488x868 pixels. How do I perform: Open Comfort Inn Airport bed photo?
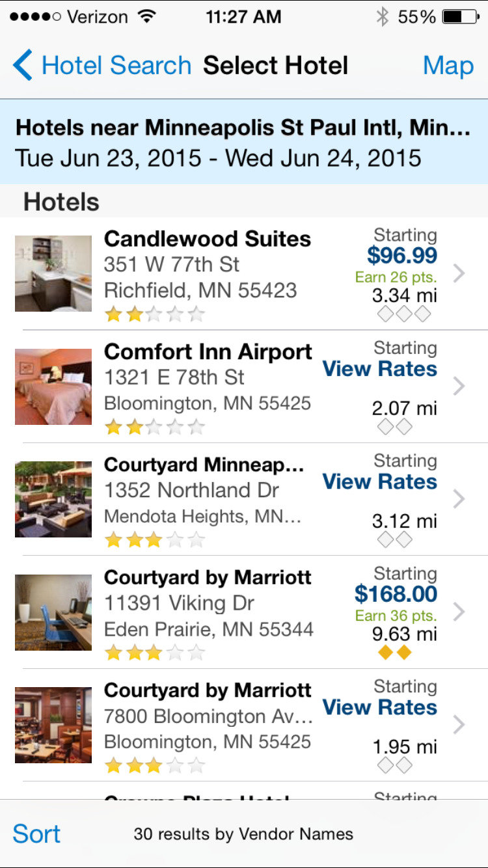coord(53,387)
